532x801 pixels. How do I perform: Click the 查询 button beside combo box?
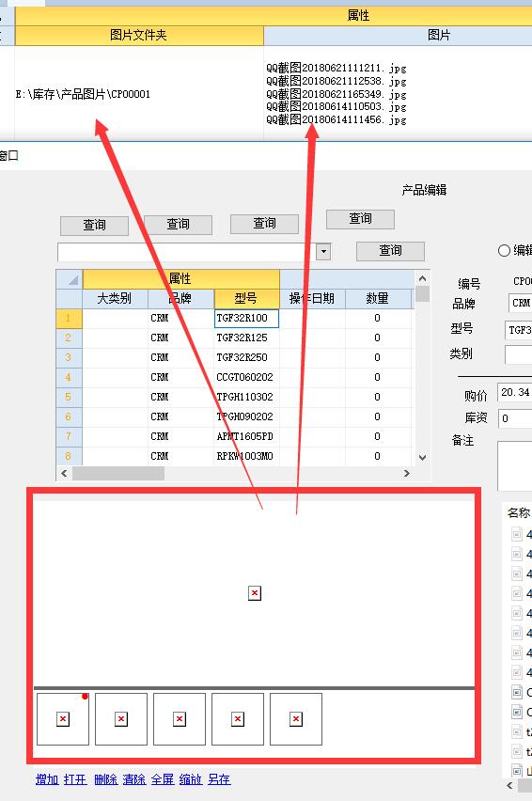390,251
